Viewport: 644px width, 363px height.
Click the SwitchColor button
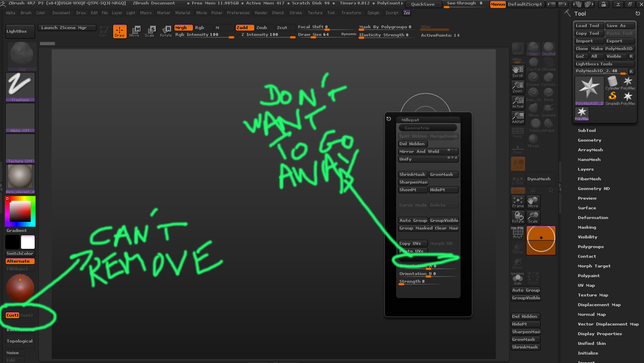pyautogui.click(x=20, y=254)
